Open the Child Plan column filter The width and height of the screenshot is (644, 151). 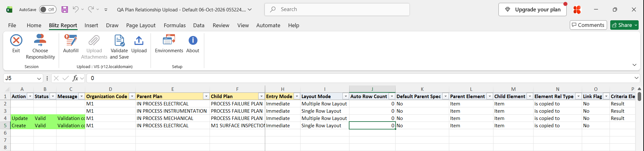pos(261,96)
